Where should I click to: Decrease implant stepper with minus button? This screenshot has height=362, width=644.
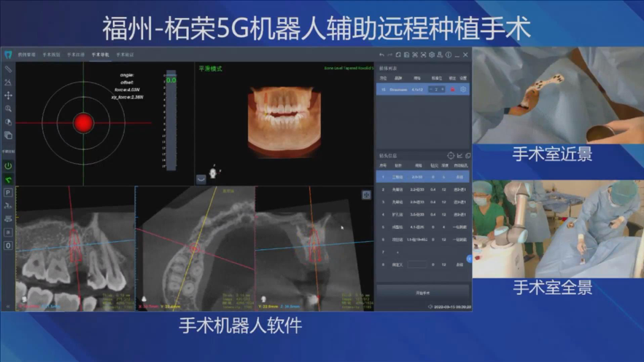431,90
